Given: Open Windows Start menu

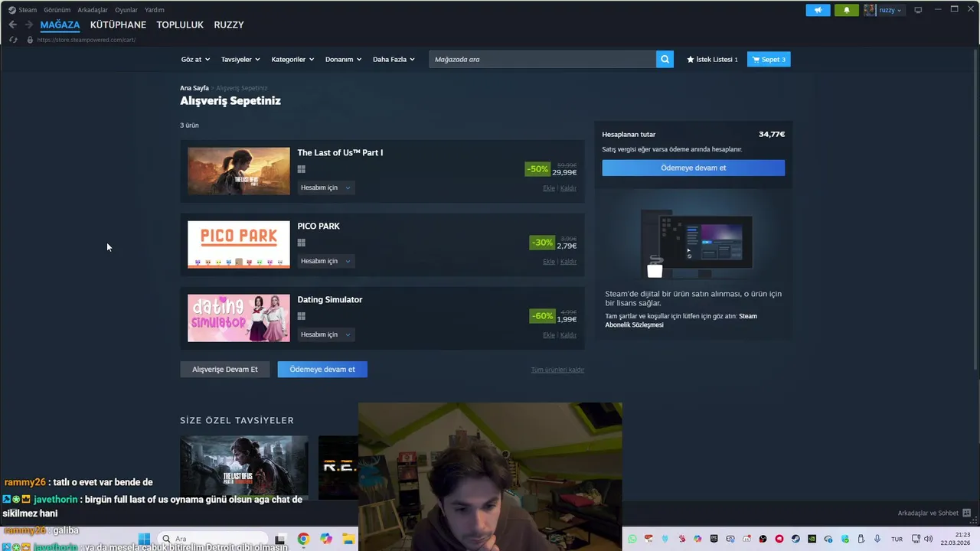Looking at the screenshot, I should pyautogui.click(x=144, y=539).
